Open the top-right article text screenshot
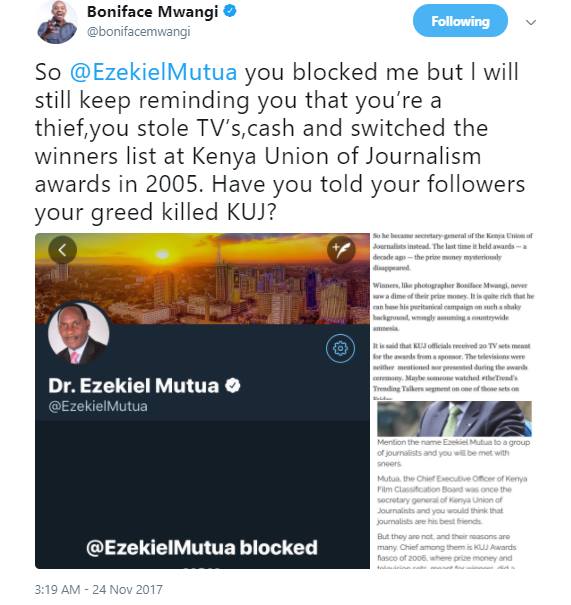Viewport: 571px width, 605px height. pyautogui.click(x=453, y=316)
